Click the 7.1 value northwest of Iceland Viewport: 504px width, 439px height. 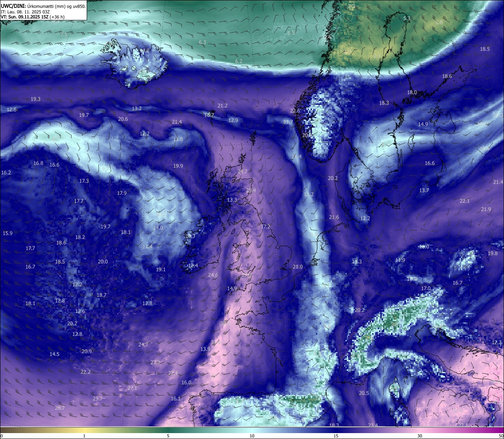click(x=64, y=35)
